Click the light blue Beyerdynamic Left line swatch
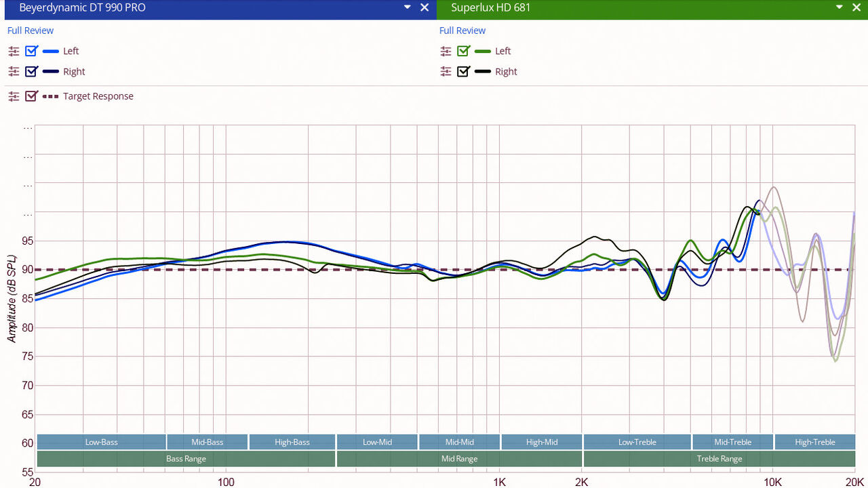This screenshot has height=488, width=868. pos(51,51)
